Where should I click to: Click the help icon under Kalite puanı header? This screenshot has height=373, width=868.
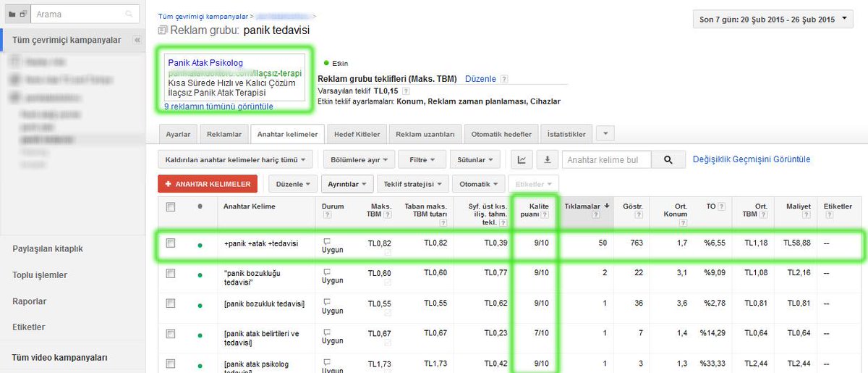point(543,215)
